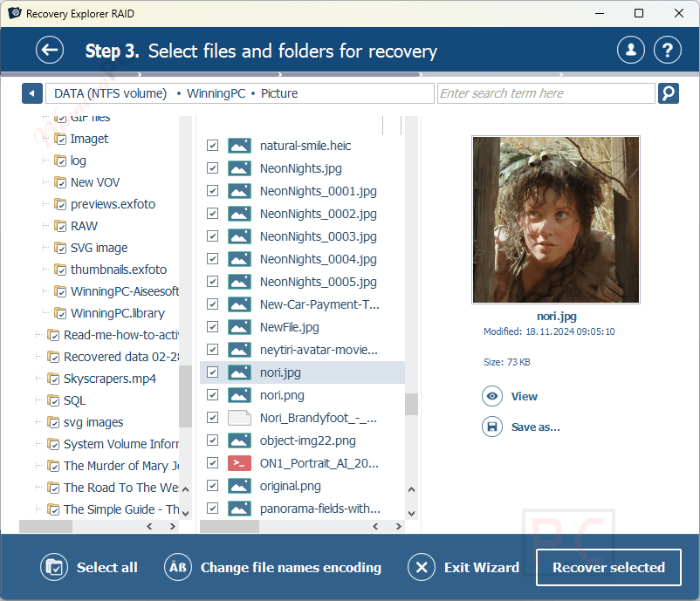Viewport: 700px width, 601px height.
Task: Click image icon of nori.png
Action: coord(239,395)
